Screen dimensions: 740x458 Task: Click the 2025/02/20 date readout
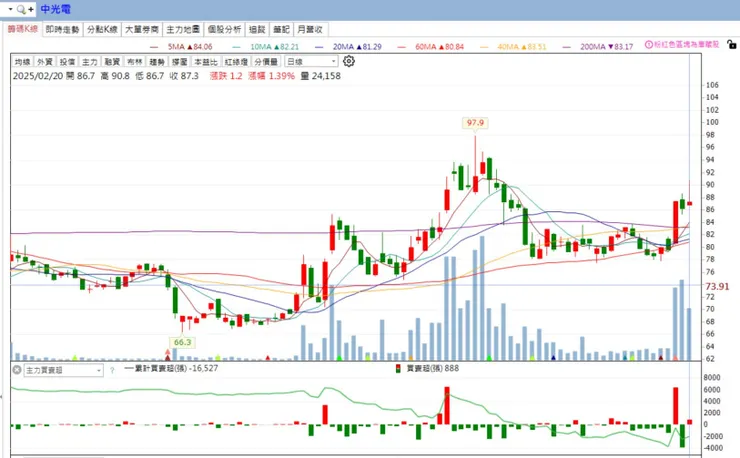tap(38, 76)
